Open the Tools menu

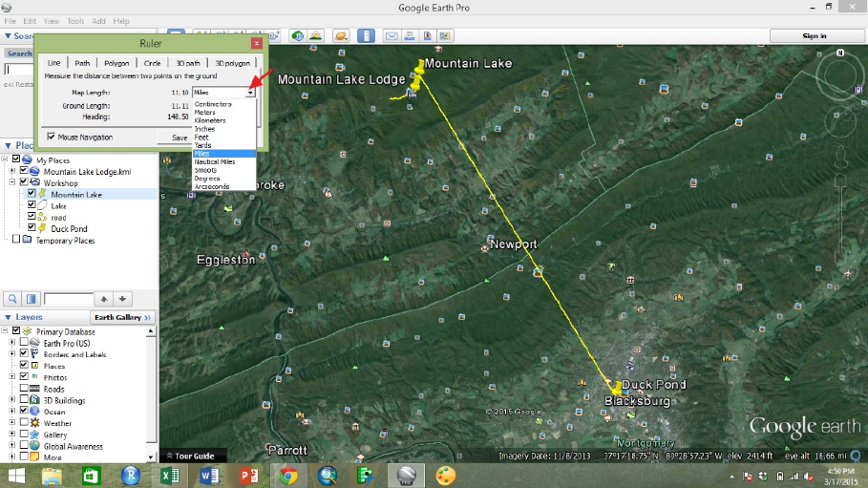pyautogui.click(x=75, y=21)
